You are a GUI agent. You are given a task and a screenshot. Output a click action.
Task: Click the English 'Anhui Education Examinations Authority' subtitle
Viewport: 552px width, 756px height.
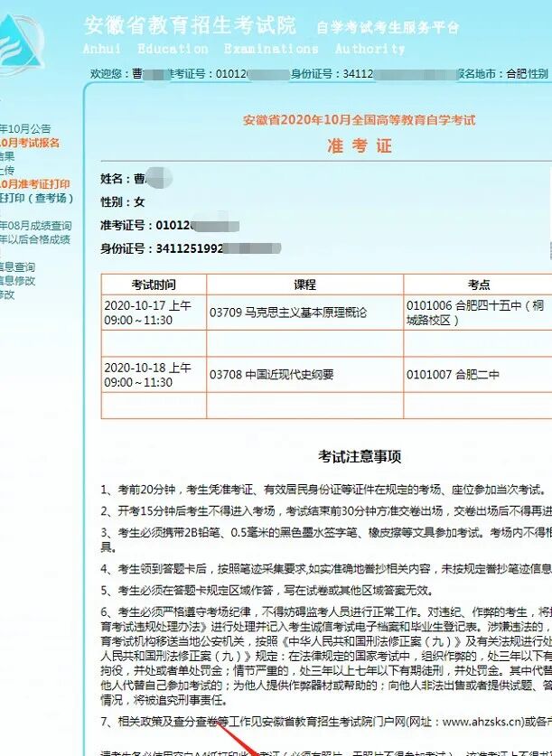click(244, 49)
